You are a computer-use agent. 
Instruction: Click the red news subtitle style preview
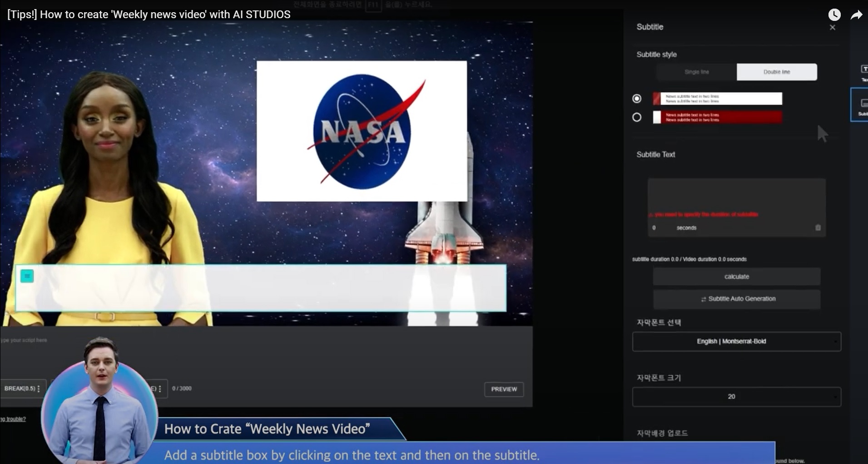pyautogui.click(x=718, y=117)
